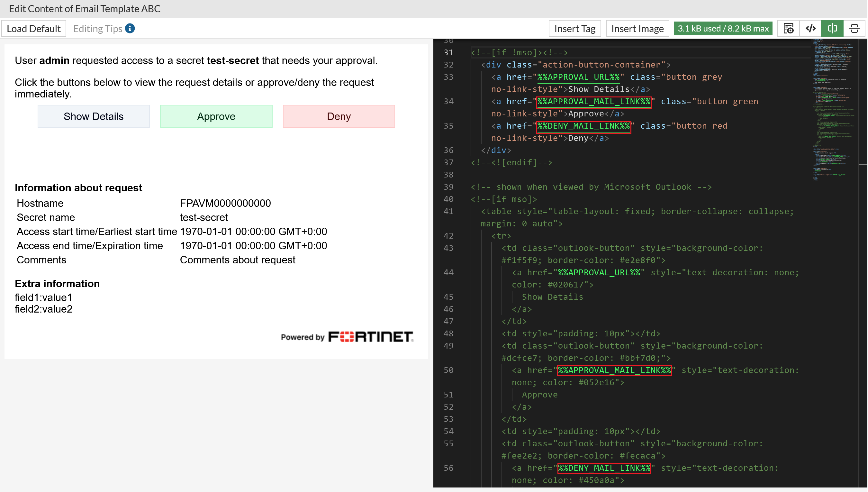Click the Microsoft Outlook comment on line 39
The image size is (868, 492).
coord(591,187)
